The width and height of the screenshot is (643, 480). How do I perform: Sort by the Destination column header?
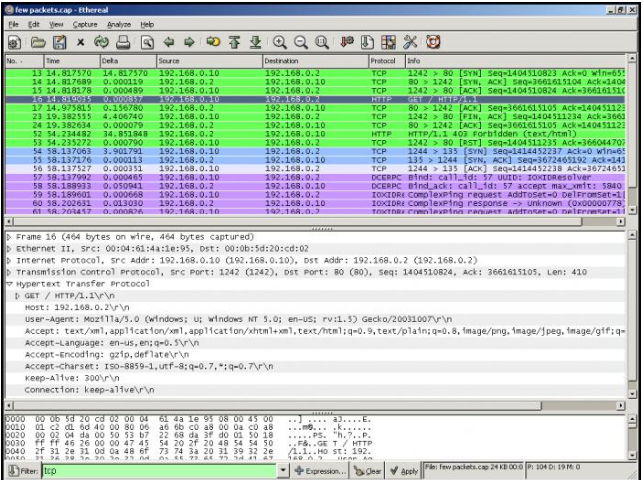click(x=315, y=61)
